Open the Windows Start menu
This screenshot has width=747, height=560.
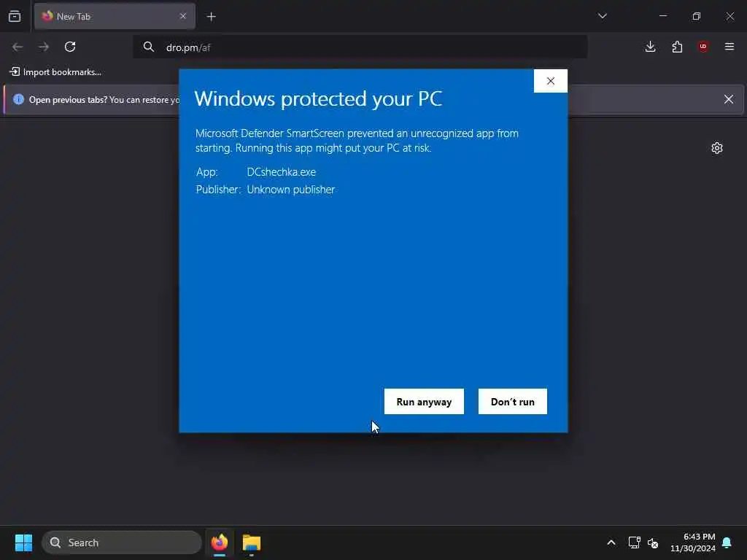coord(23,542)
